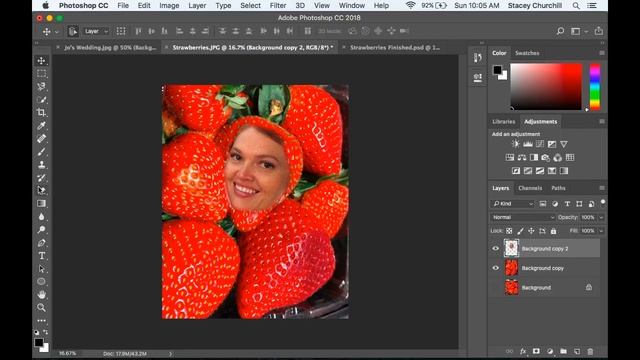The height and width of the screenshot is (360, 640).
Task: Select the Gradient tool
Action: click(x=41, y=203)
